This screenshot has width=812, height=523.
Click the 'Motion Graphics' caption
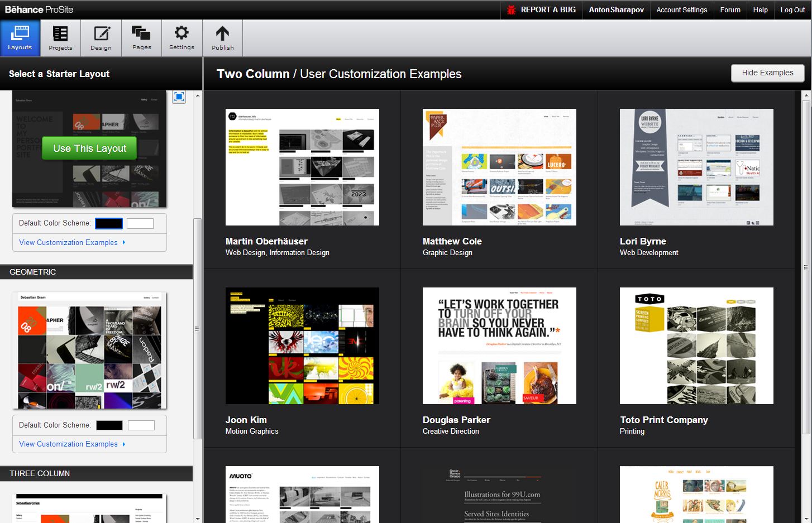(252, 431)
